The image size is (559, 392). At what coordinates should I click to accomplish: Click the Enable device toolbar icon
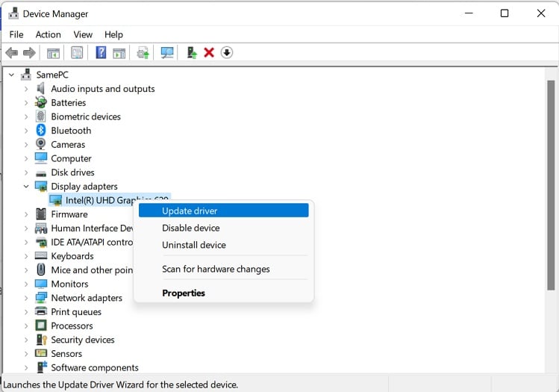click(192, 53)
